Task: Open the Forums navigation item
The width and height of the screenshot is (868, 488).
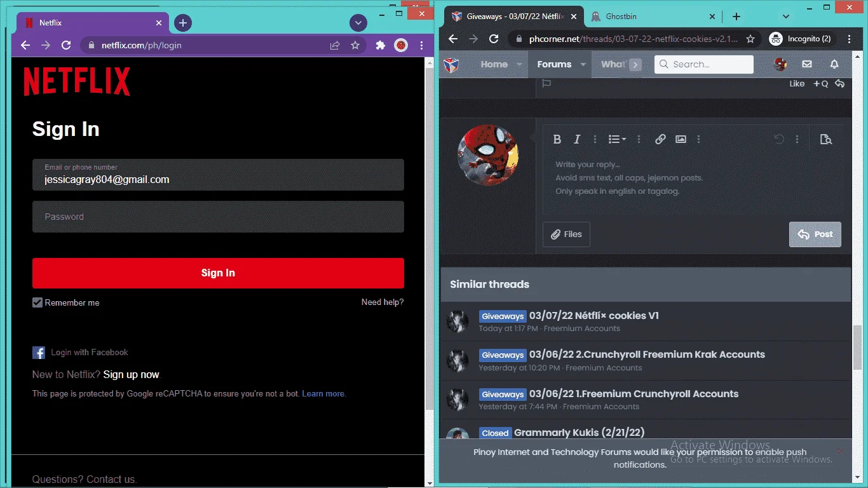Action: 554,64
